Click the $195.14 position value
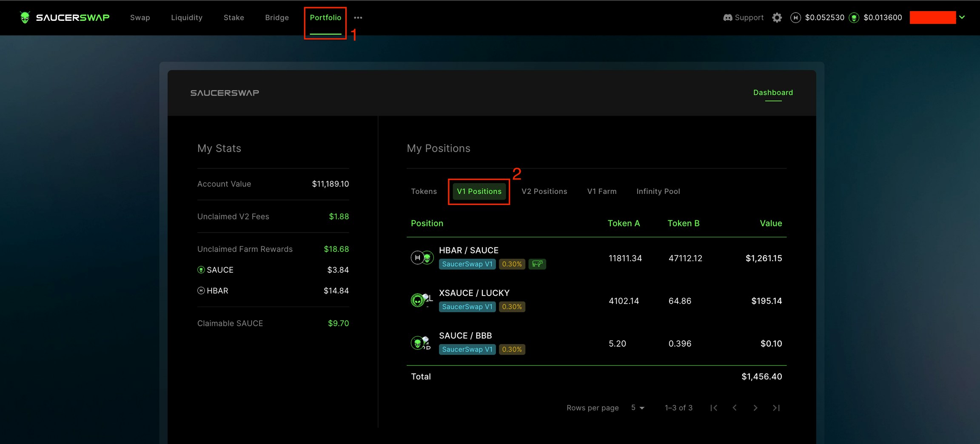 point(766,301)
